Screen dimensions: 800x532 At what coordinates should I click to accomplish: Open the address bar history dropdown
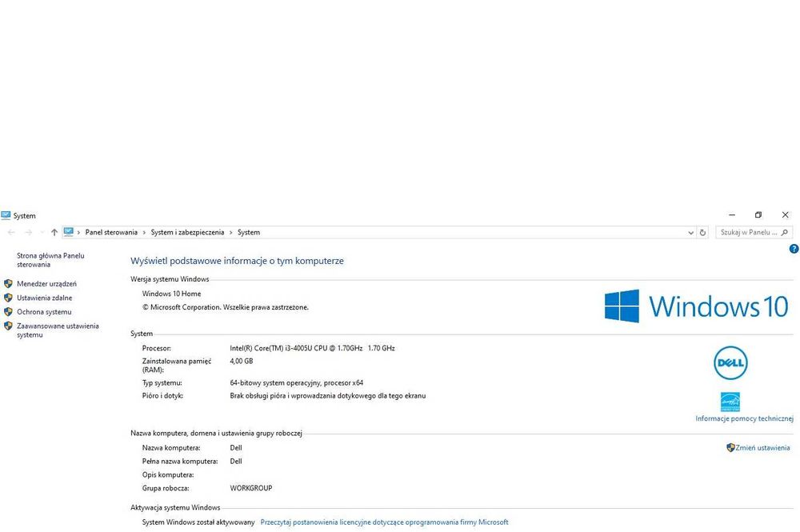tap(691, 233)
